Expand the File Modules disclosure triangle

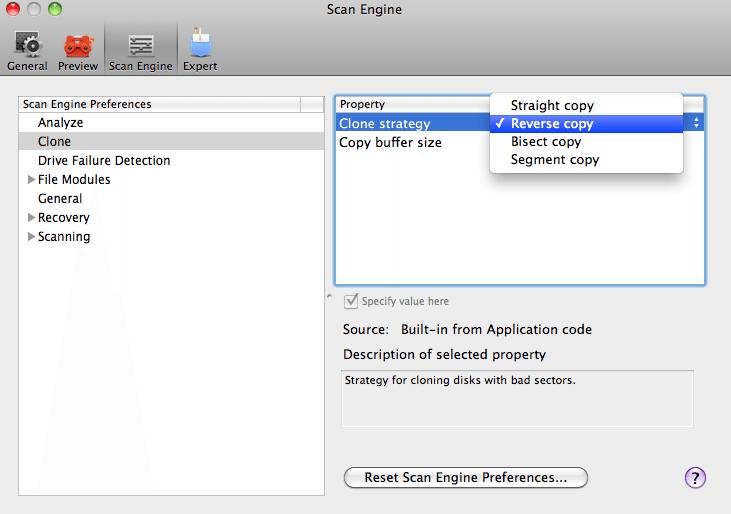[31, 179]
